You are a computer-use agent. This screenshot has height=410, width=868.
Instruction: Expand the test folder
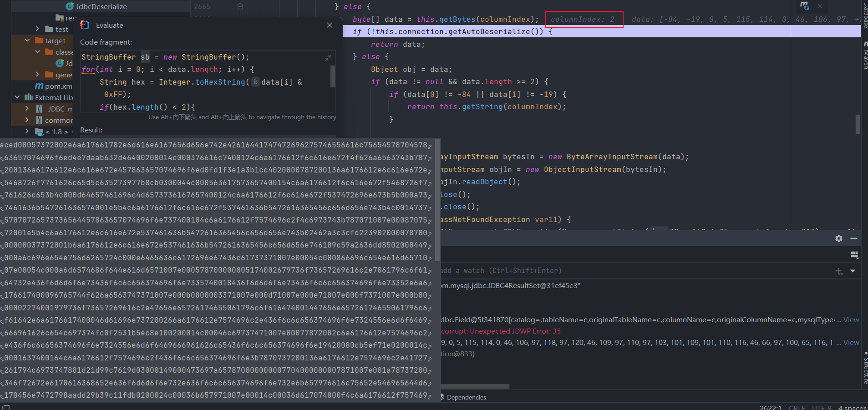click(37, 29)
